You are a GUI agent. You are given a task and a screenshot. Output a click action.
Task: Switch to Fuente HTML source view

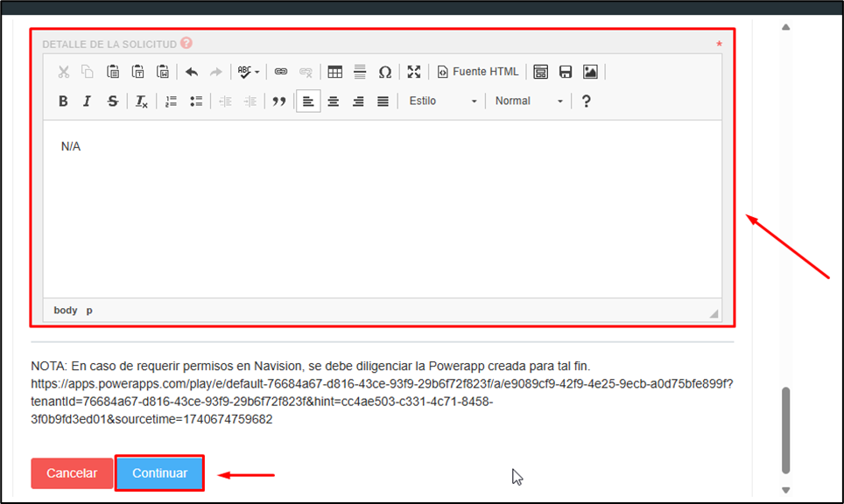coord(478,72)
